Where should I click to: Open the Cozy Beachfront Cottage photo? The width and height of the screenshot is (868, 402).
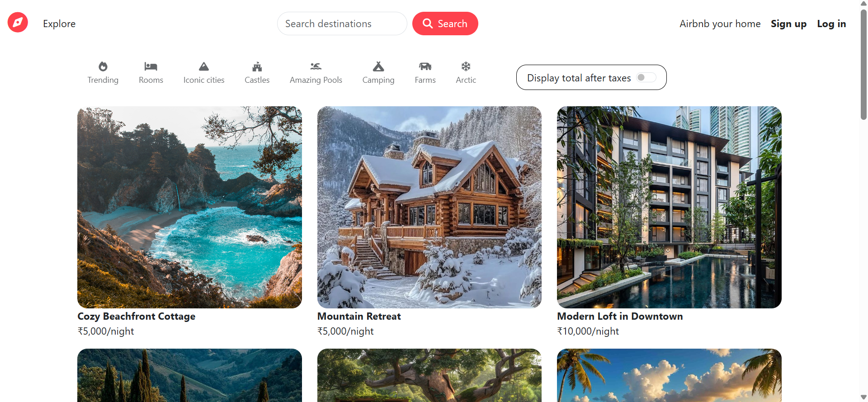189,207
